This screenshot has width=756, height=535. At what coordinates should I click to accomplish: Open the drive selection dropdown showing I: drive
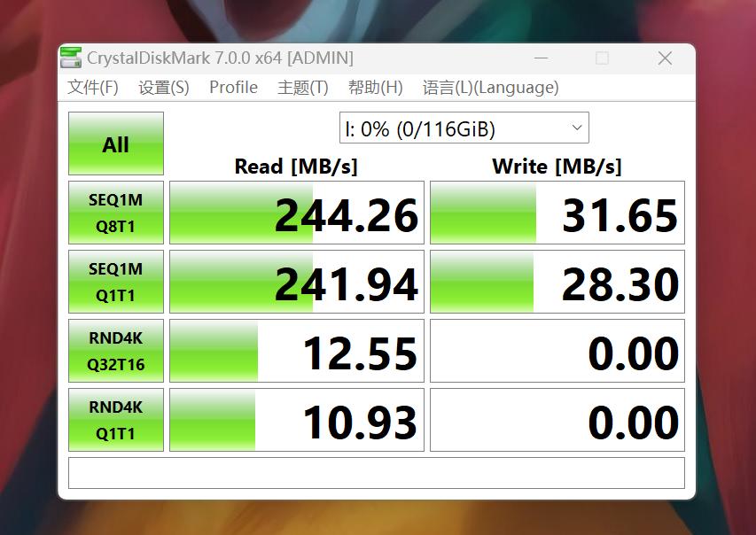[463, 127]
